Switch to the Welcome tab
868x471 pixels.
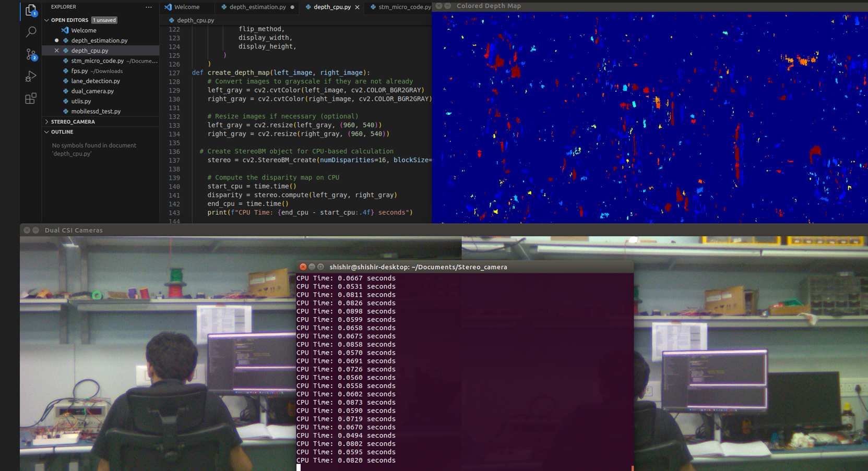(x=186, y=7)
